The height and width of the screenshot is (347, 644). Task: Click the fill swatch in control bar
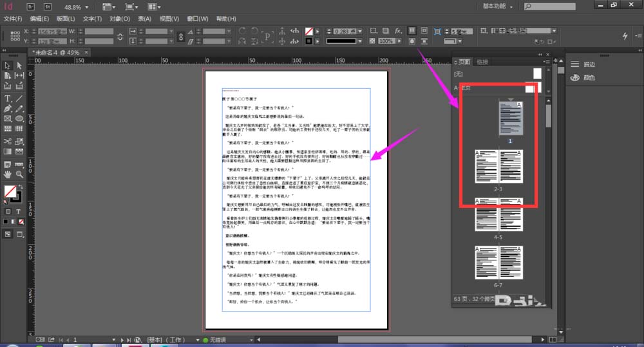point(309,31)
